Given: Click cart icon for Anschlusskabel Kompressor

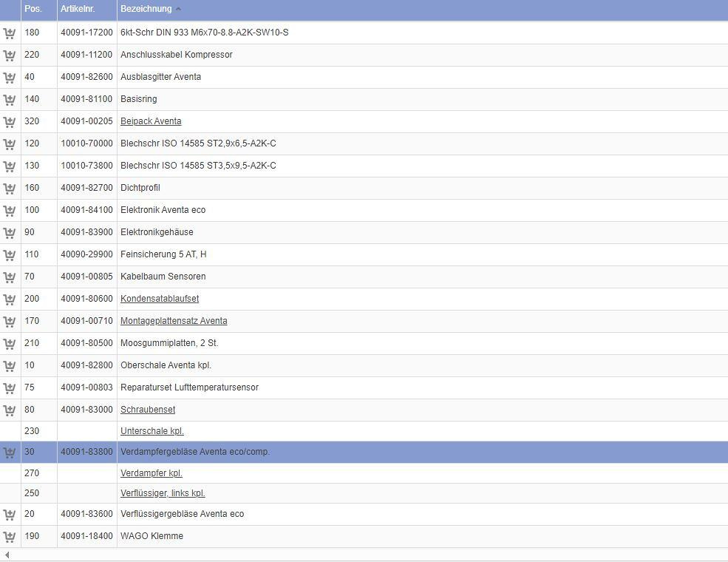Looking at the screenshot, I should [x=10, y=55].
